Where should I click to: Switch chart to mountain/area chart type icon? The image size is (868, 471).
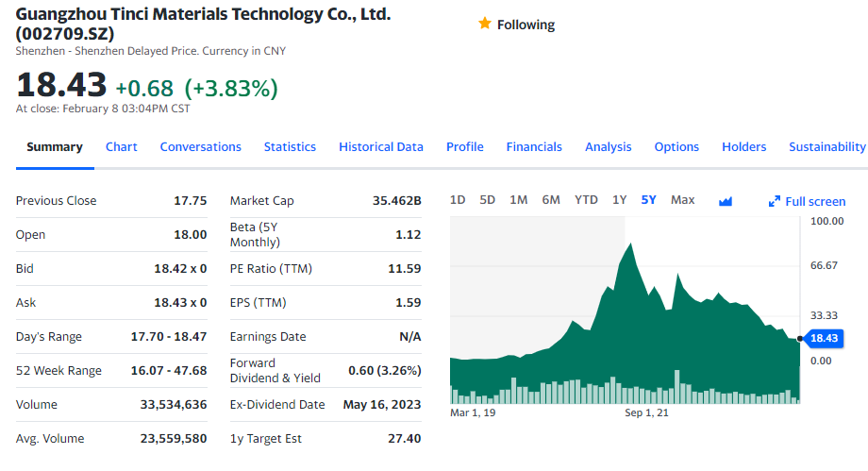(x=726, y=201)
